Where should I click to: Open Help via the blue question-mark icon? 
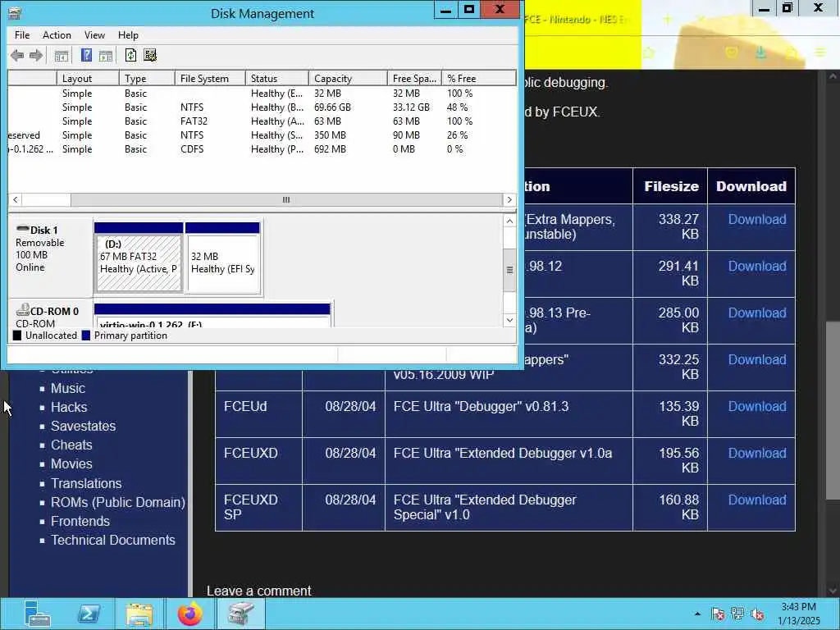[x=86, y=55]
